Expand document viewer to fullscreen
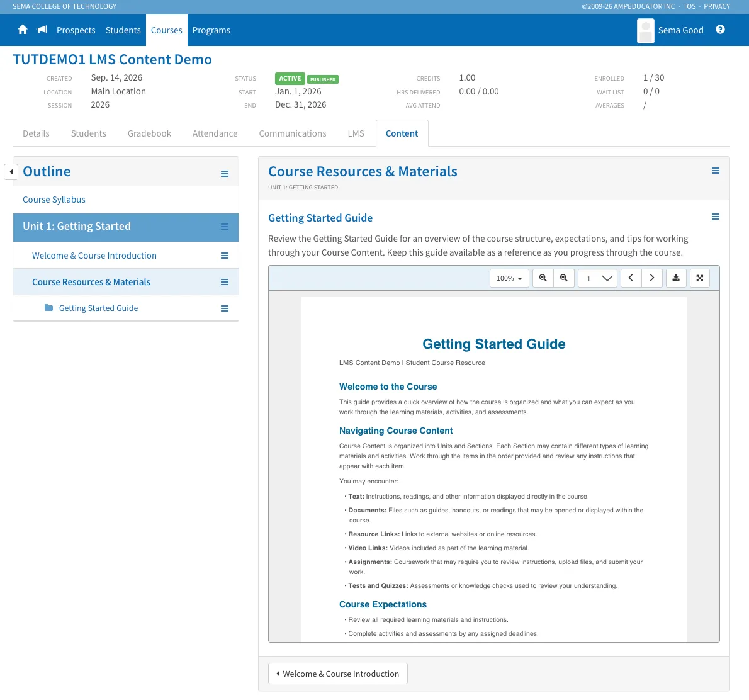This screenshot has width=749, height=700. (x=700, y=278)
